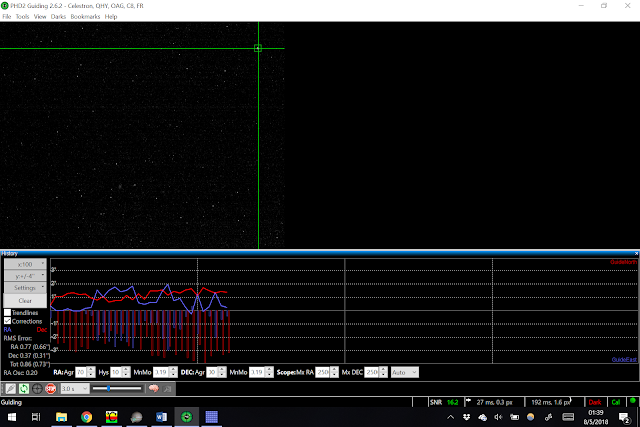Click the red Dark status indicator
This screenshot has height=427, width=640.
pyautogui.click(x=595, y=402)
